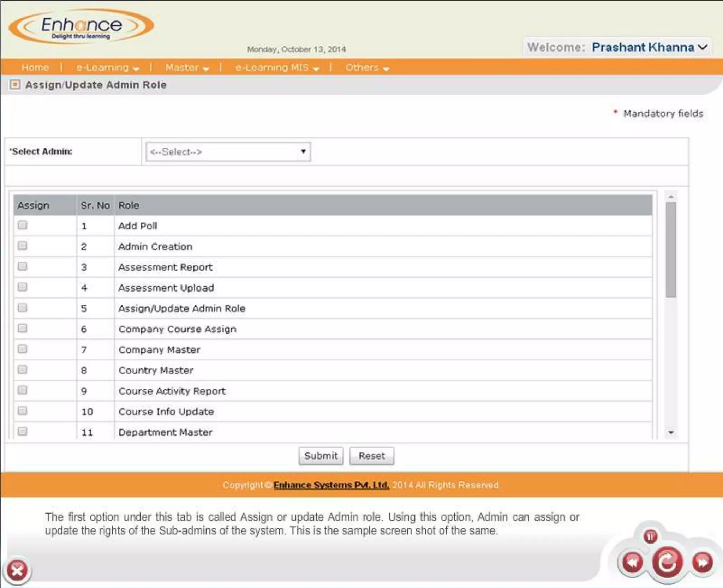Click the rewind previous slide button

(632, 562)
